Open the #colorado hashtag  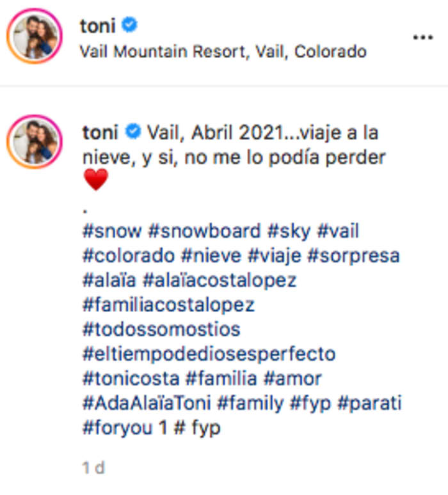pyautogui.click(x=128, y=255)
